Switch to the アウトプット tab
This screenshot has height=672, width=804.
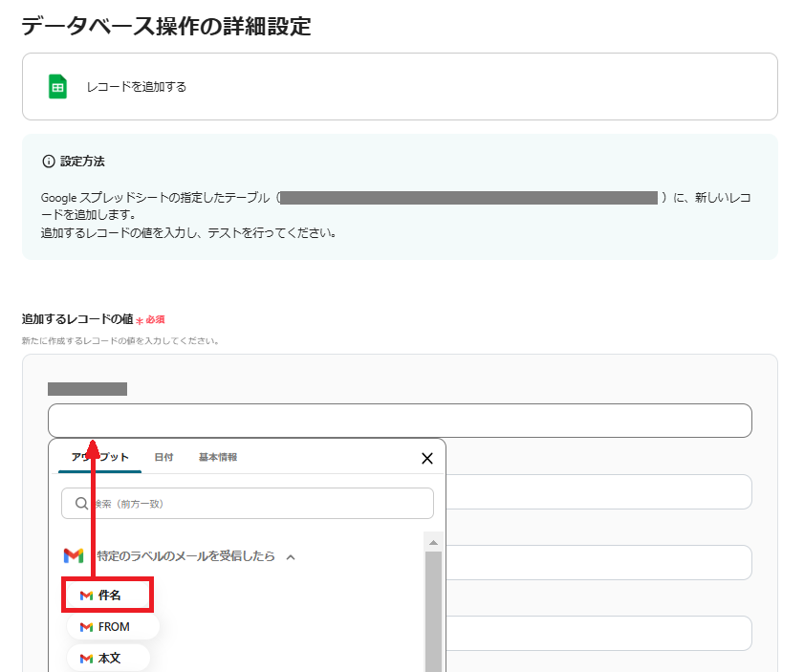pyautogui.click(x=99, y=457)
